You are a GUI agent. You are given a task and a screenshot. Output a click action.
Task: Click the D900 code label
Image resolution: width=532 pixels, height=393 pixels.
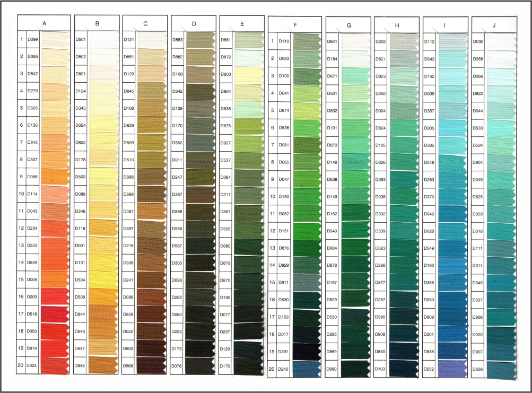tap(128, 348)
